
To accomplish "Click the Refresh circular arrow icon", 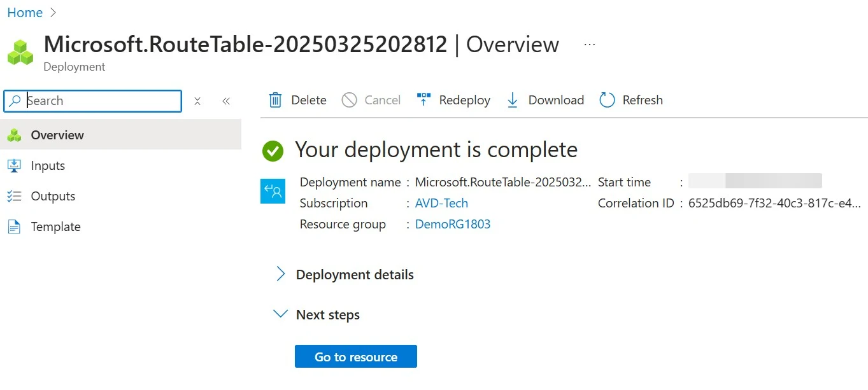I will coord(607,100).
